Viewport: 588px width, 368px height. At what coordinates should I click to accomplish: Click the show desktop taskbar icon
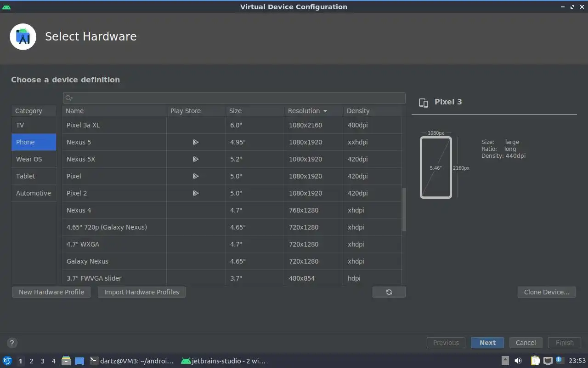79,361
